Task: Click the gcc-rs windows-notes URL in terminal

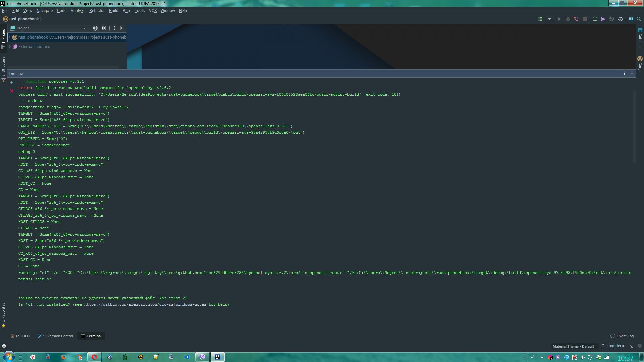Action: click(145, 305)
